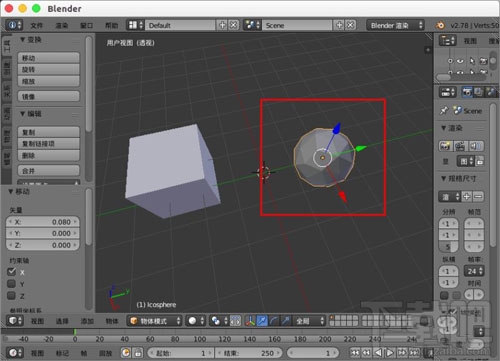Click the render image camera icon button
Image resolution: width=500 pixels, height=361 pixels.
[445, 146]
